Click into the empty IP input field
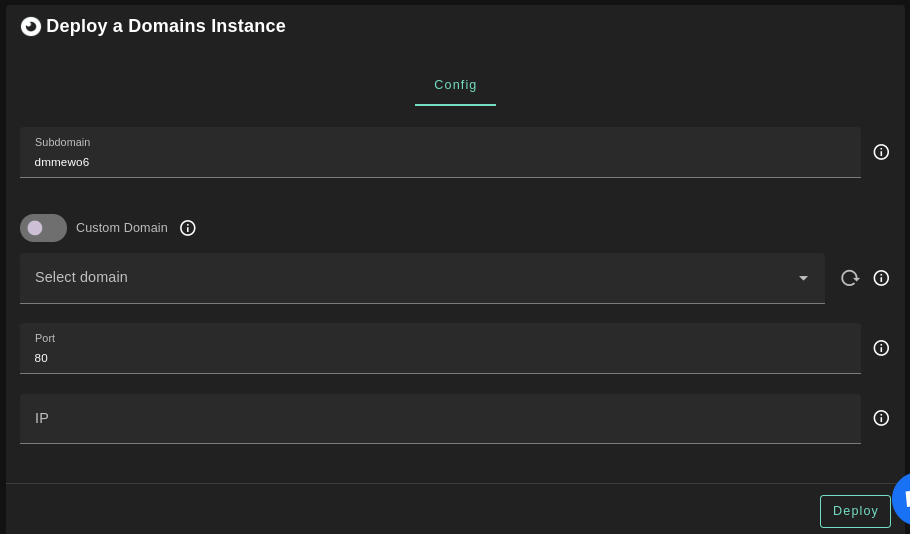This screenshot has height=534, width=910. 440,418
